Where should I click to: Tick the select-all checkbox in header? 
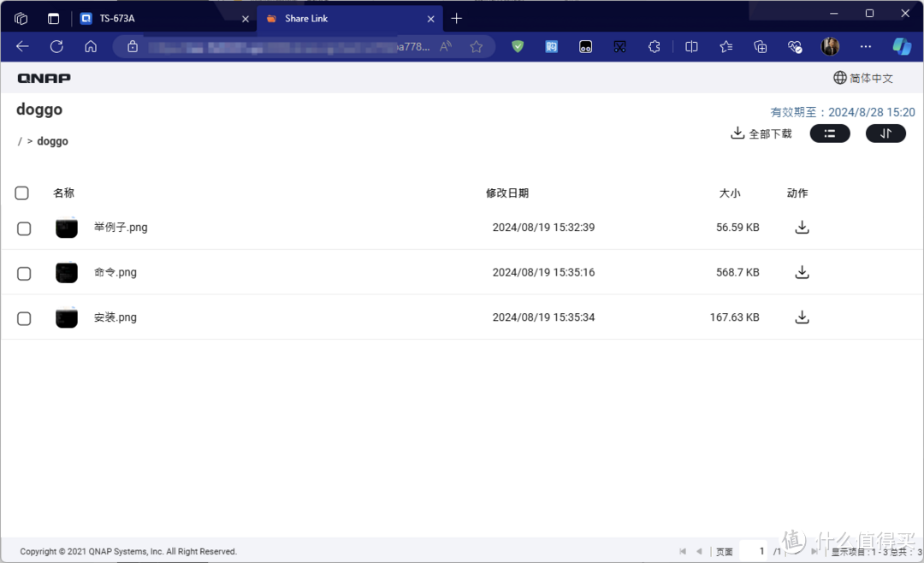click(x=22, y=193)
